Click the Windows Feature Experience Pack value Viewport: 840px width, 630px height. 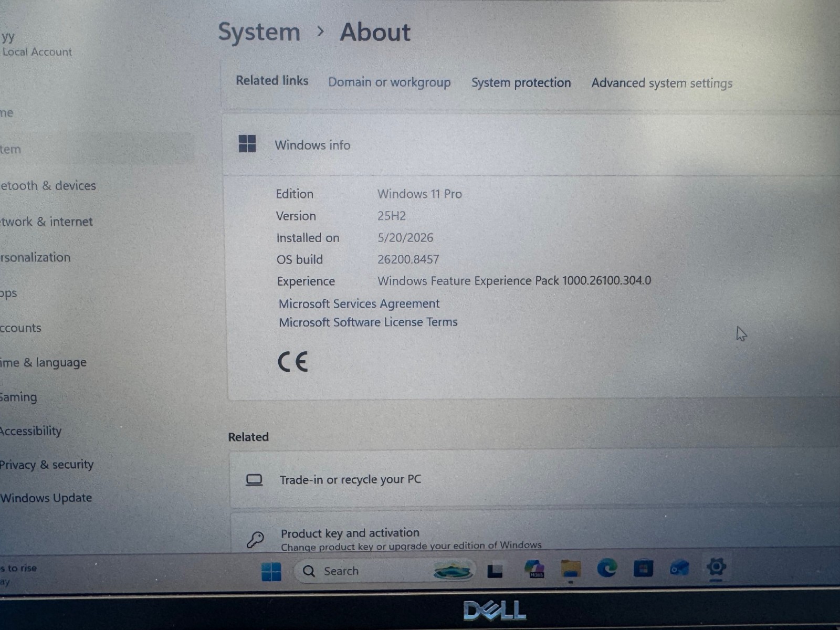[x=514, y=281]
